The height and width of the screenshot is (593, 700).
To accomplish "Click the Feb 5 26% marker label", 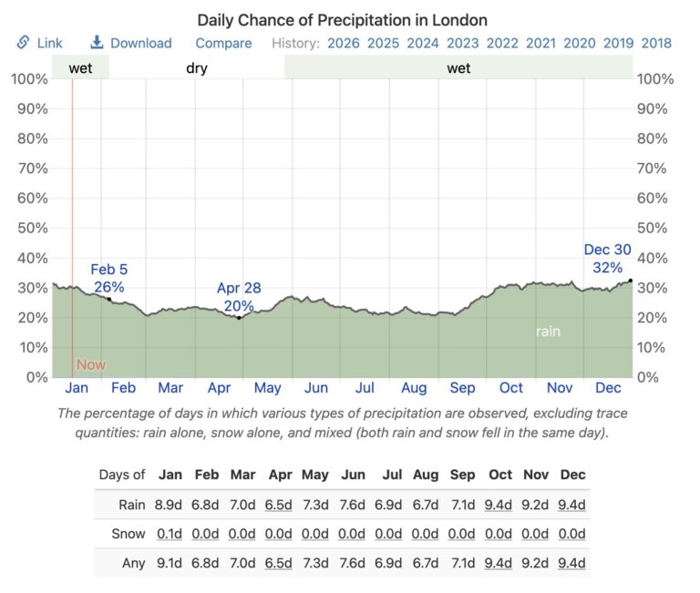I will pos(108,278).
